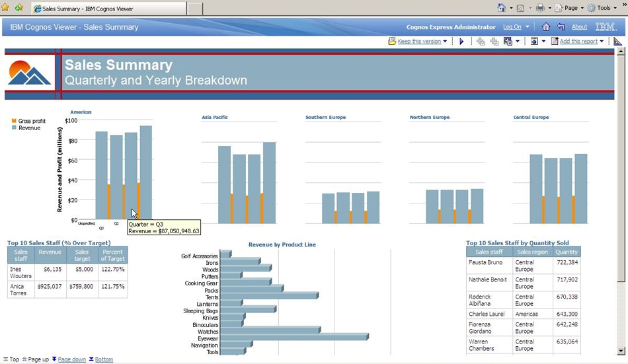The image size is (628, 364).
Task: Click the IE Page menu icon
Action: 559,8
